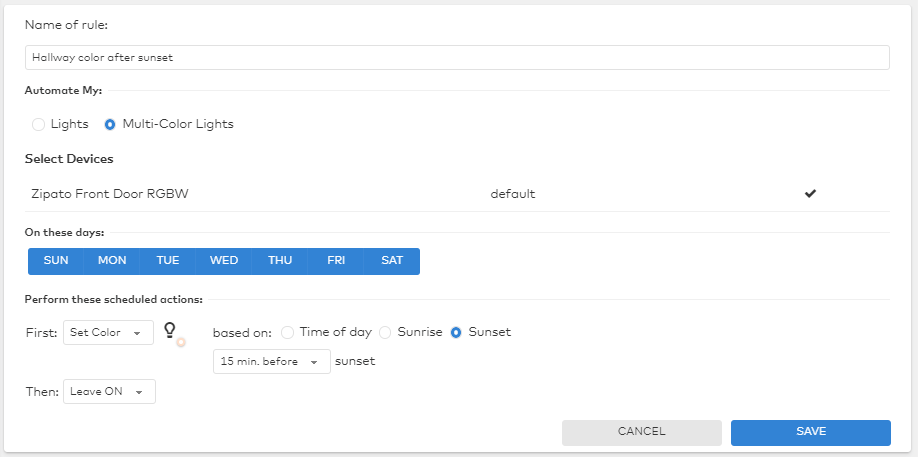
Task: Toggle the SUN day button
Action: [56, 261]
